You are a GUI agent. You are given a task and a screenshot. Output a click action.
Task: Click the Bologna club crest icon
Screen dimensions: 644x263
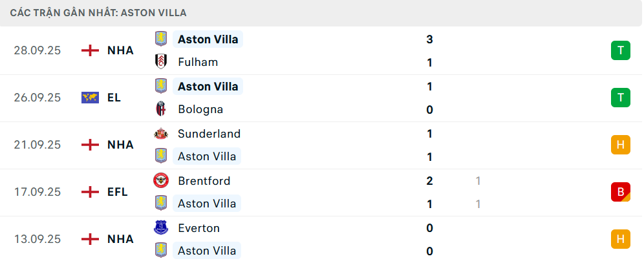click(160, 109)
